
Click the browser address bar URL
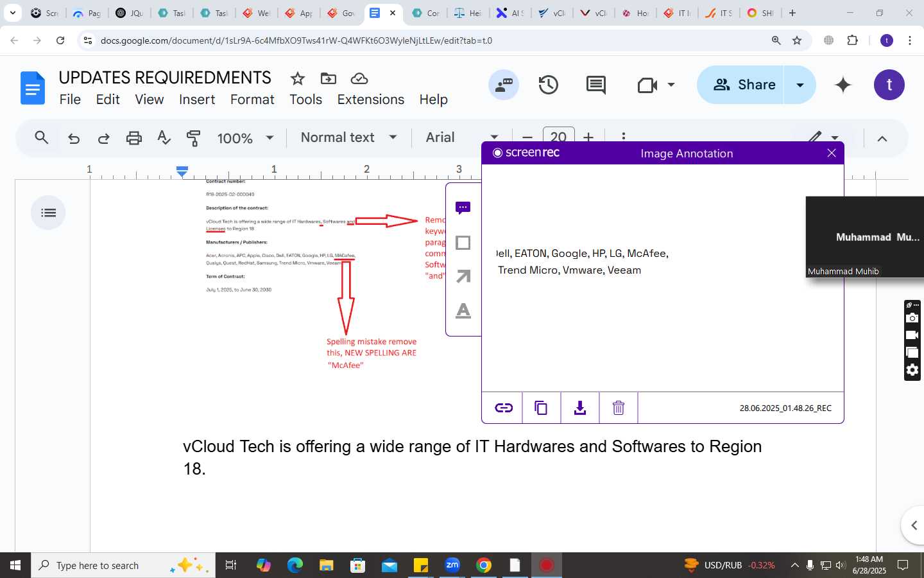pos(296,40)
